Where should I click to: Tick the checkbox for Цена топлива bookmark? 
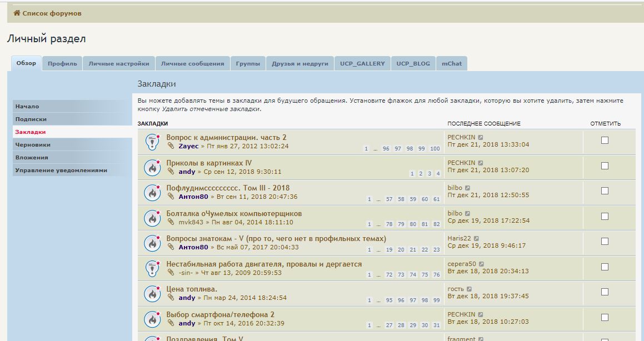[605, 292]
